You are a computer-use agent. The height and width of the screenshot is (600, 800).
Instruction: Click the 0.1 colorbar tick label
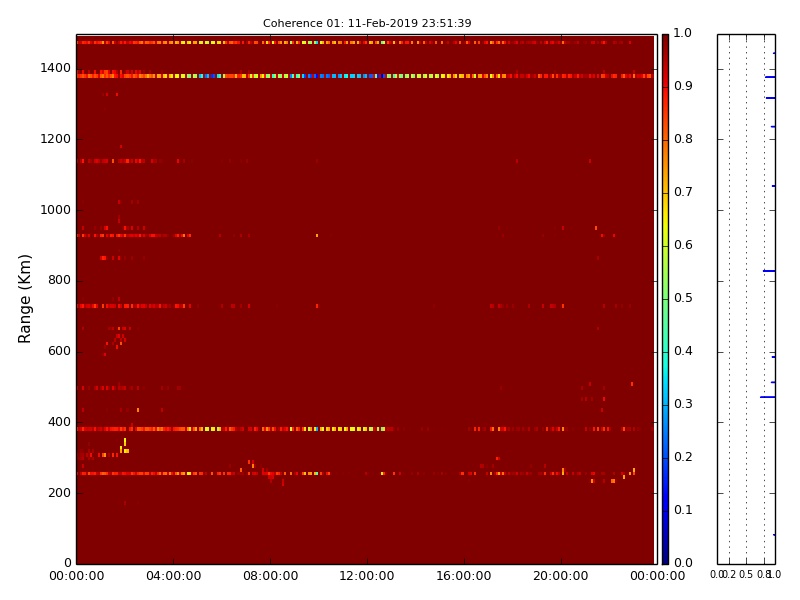tap(683, 510)
